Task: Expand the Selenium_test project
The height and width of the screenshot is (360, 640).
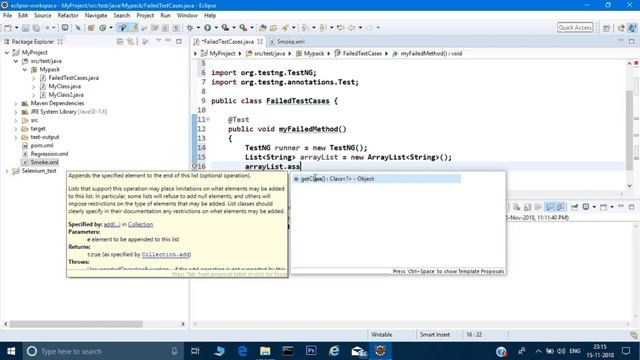Action: [7, 171]
